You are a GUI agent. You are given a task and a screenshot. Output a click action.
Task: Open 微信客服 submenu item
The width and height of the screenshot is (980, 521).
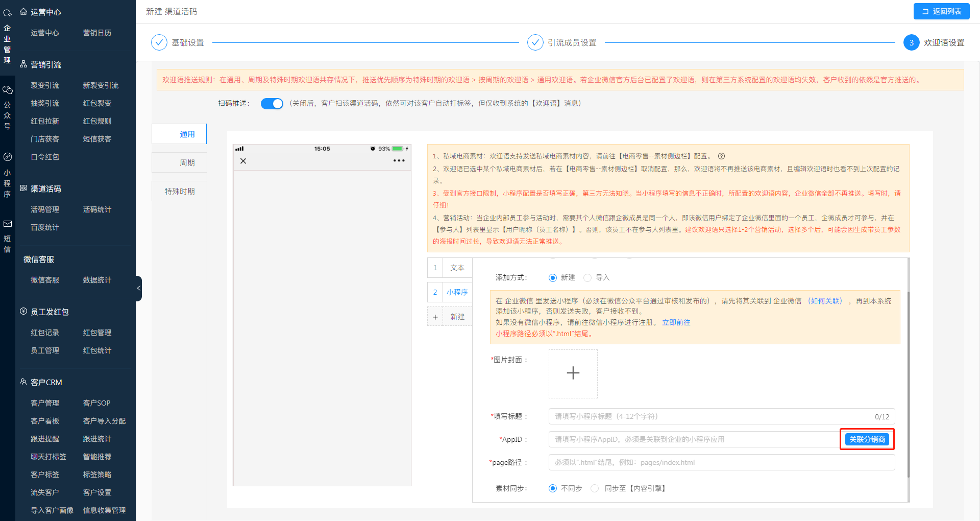tap(45, 280)
